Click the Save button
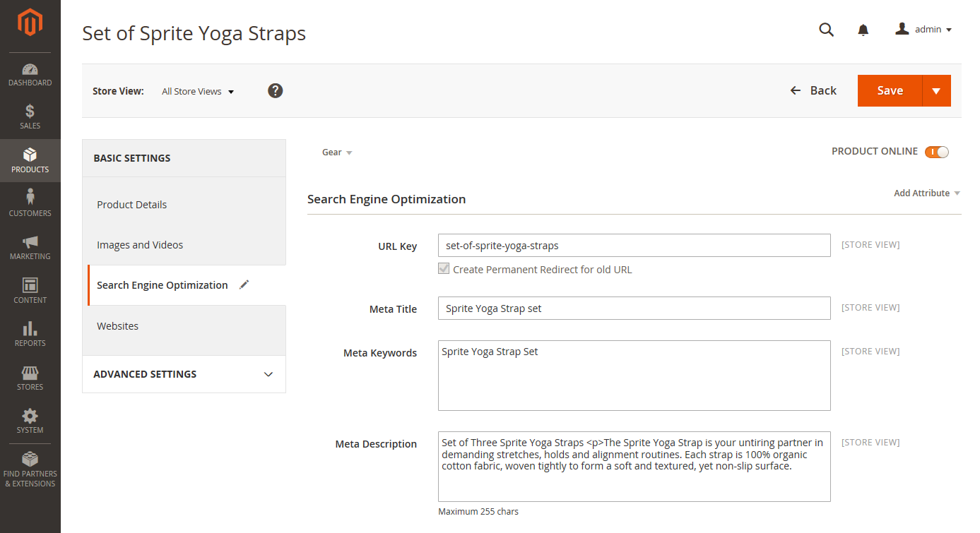Screen dimensions: 980x533 pos(890,91)
